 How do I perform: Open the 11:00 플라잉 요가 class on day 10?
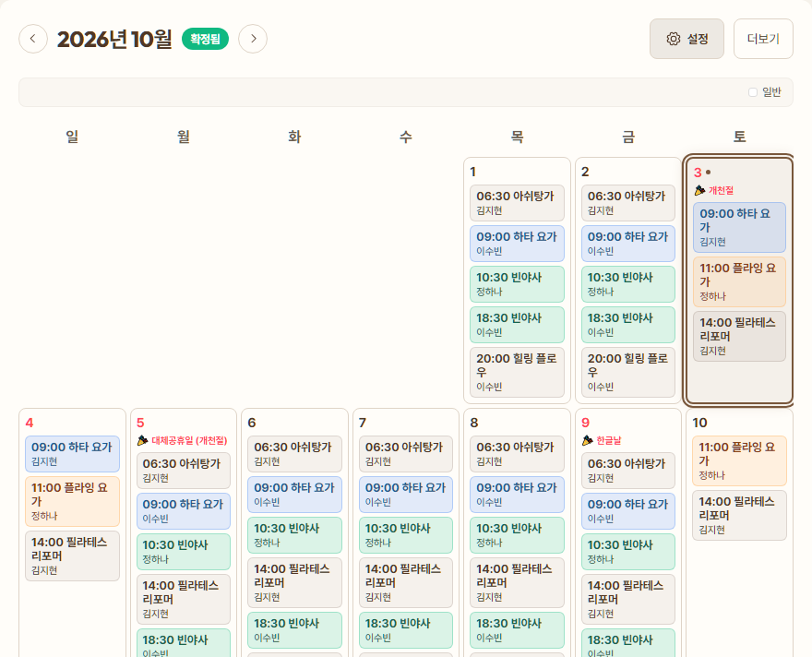[x=739, y=461]
